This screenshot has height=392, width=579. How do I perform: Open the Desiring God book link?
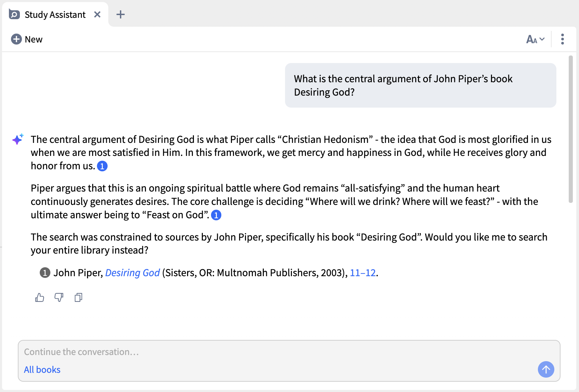click(x=132, y=273)
